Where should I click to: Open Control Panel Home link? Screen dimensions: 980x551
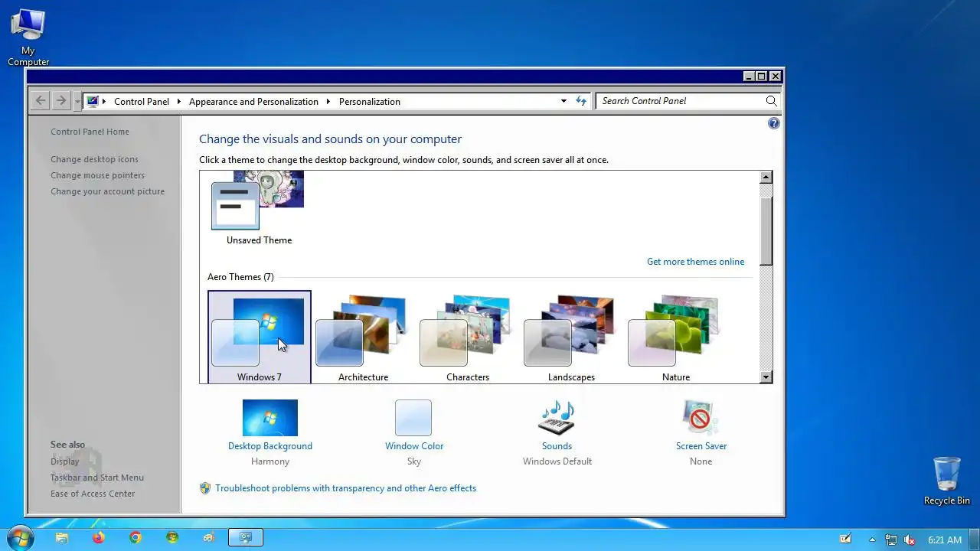tap(90, 132)
